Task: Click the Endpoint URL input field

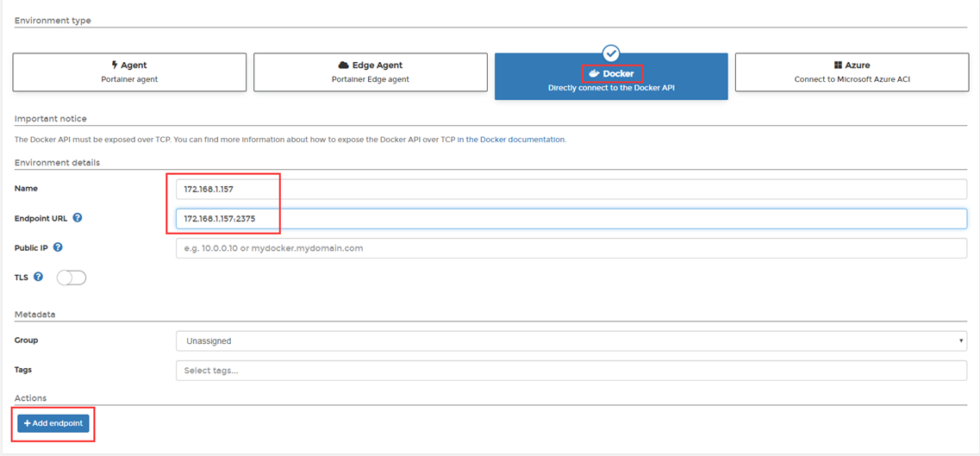Action: [x=571, y=218]
